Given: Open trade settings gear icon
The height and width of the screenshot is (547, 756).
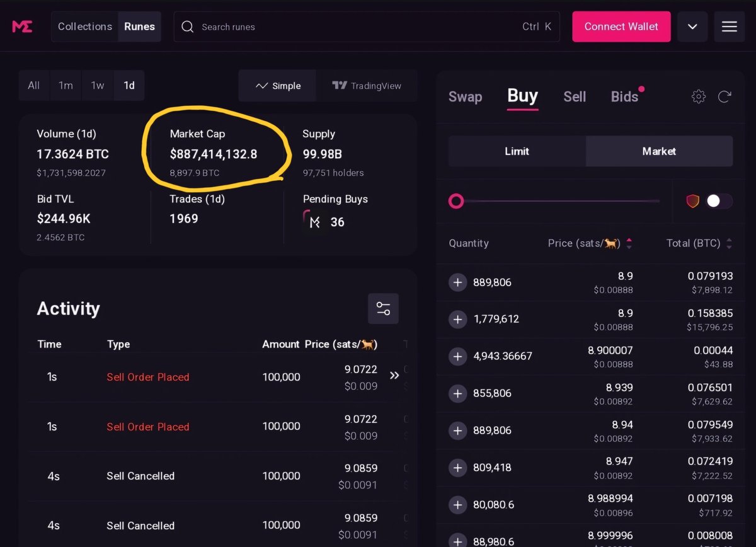Looking at the screenshot, I should [x=699, y=96].
